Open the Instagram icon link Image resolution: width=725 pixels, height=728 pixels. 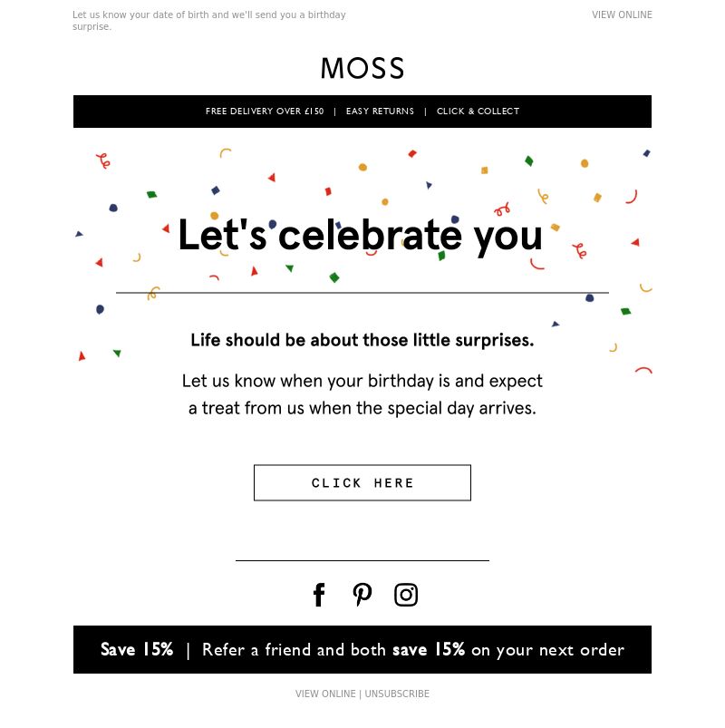click(x=406, y=595)
